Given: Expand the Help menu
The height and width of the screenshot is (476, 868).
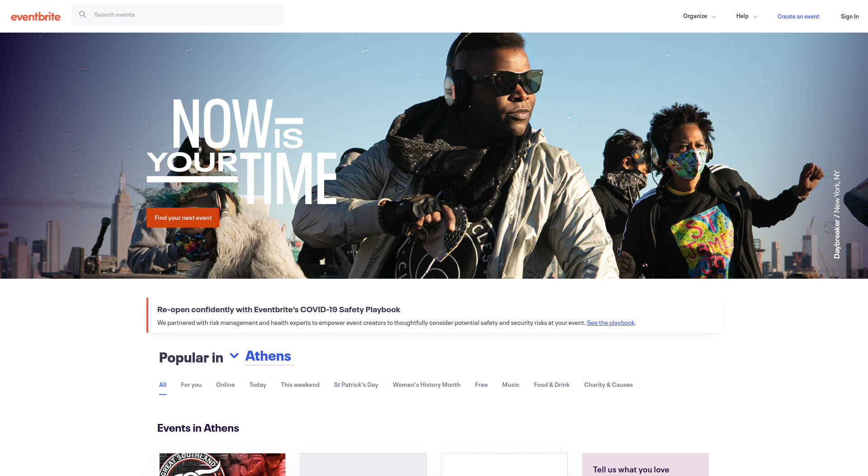Looking at the screenshot, I should (746, 16).
